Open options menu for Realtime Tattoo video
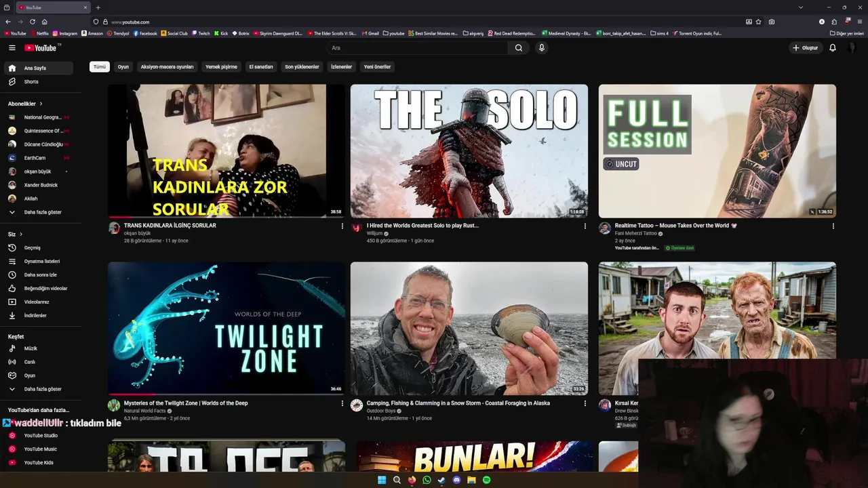The width and height of the screenshot is (868, 488). coord(833,226)
